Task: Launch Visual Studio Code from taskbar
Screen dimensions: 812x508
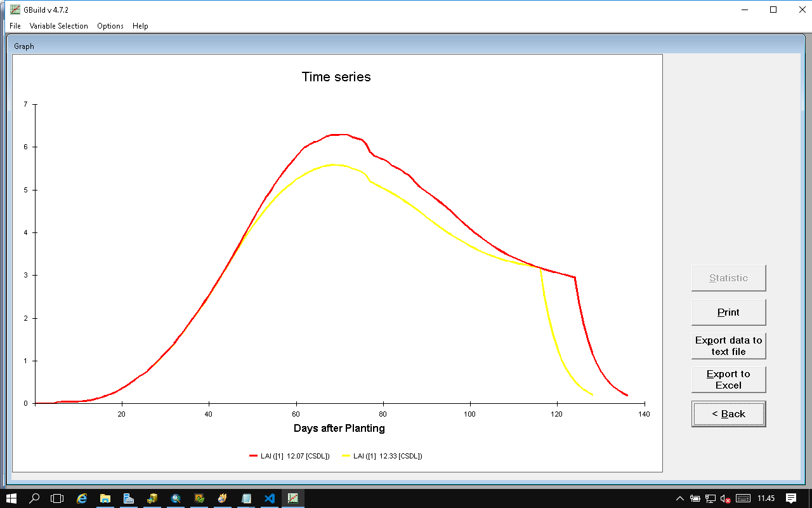Action: point(270,498)
